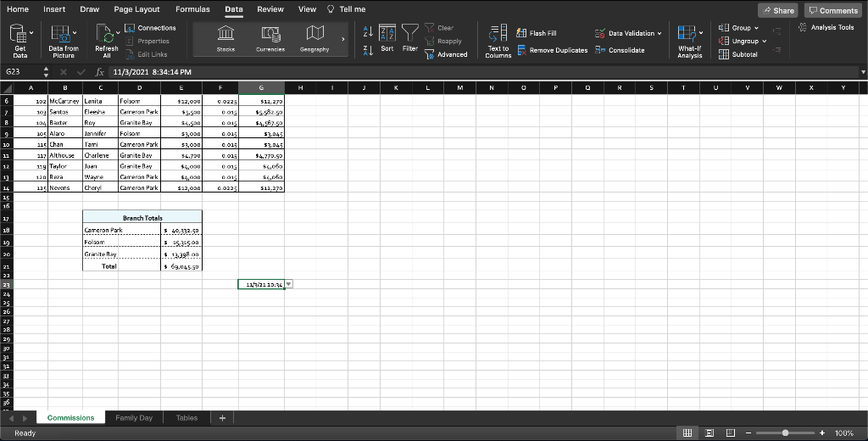Open the Get Data tool
Image resolution: width=868 pixels, height=441 pixels.
point(20,41)
